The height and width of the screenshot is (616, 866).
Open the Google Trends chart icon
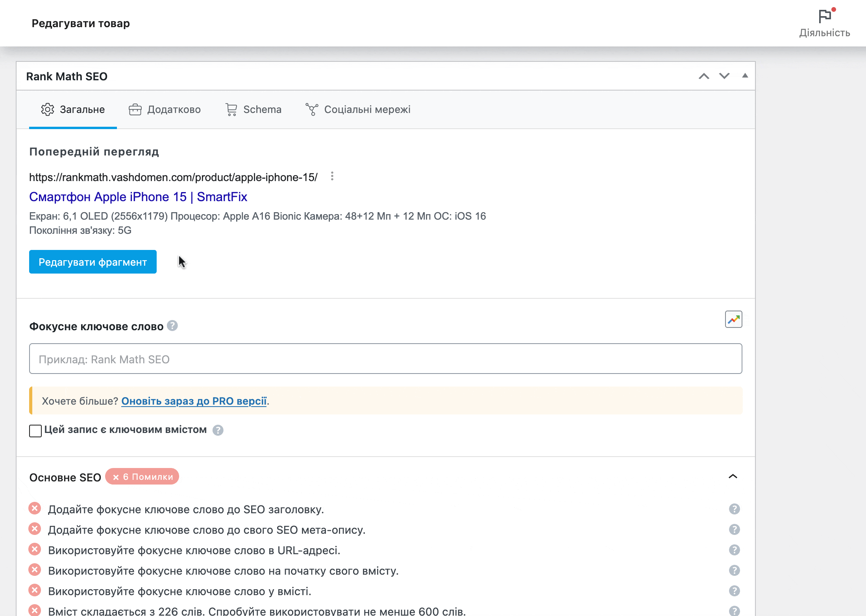734,319
